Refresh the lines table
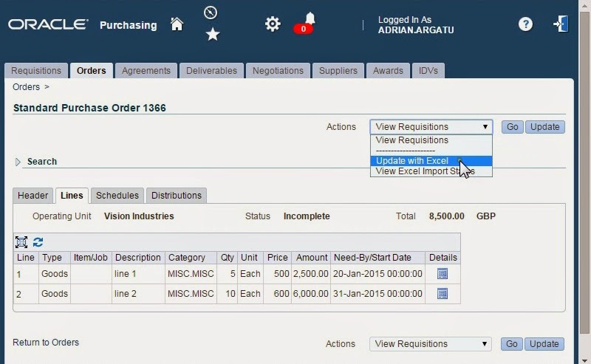Image resolution: width=591 pixels, height=364 pixels. point(38,242)
